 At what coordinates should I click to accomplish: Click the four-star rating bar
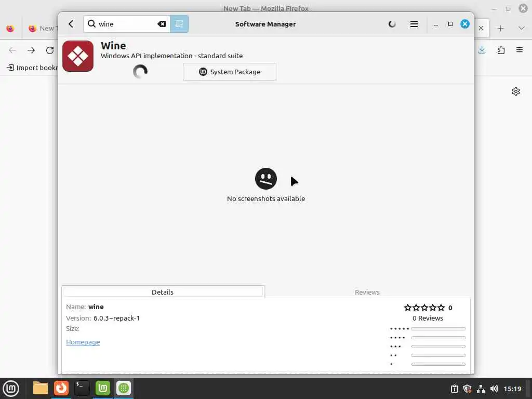point(438,338)
